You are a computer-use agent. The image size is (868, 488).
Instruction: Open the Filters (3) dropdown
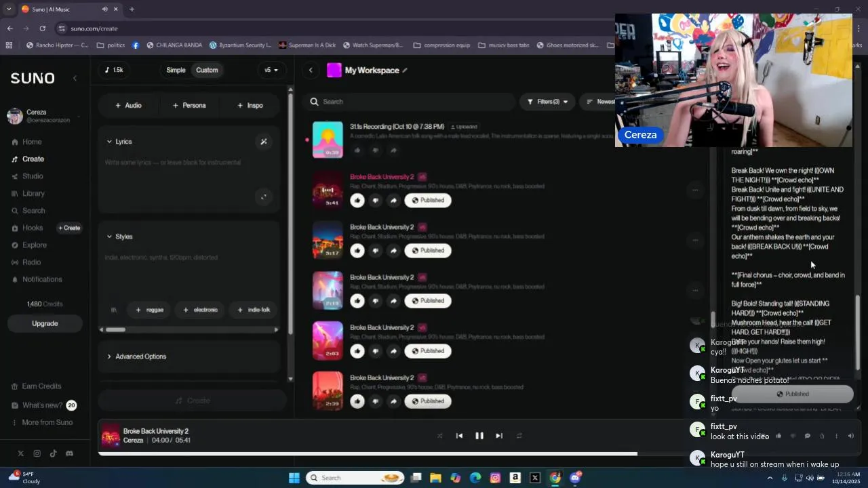tap(547, 102)
